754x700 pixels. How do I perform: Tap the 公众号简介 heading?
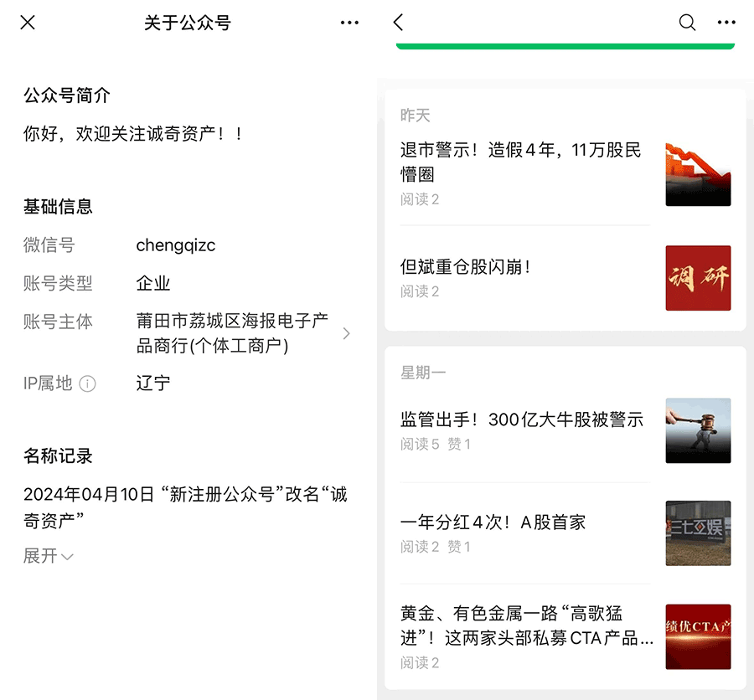(67, 95)
